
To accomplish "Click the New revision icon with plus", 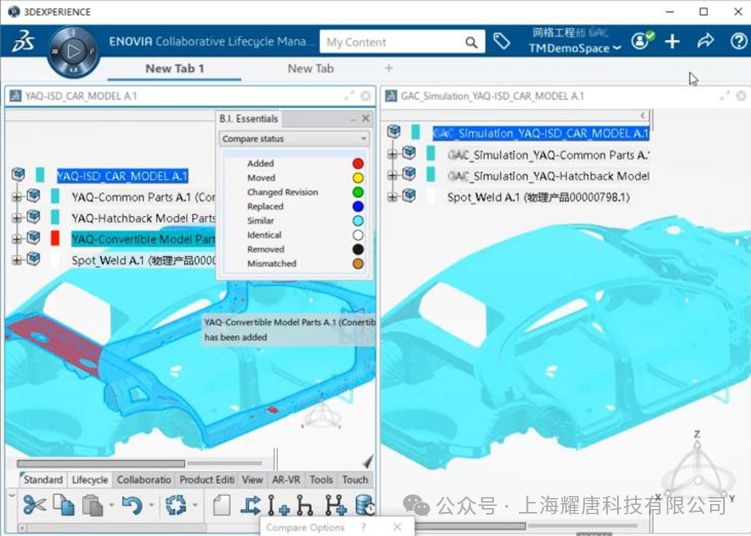I will pyautogui.click(x=278, y=505).
